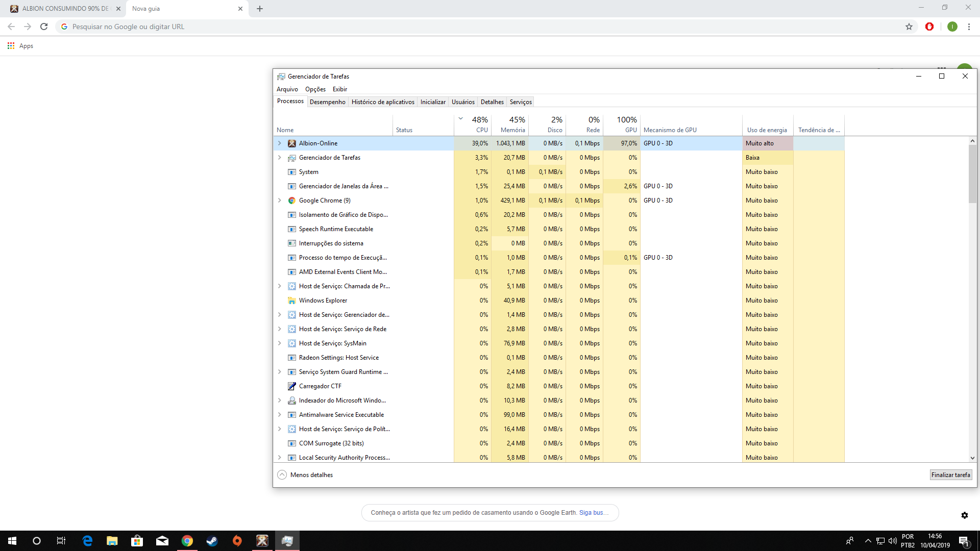The height and width of the screenshot is (551, 980).
Task: Open Task View on the taskbar
Action: 61,541
